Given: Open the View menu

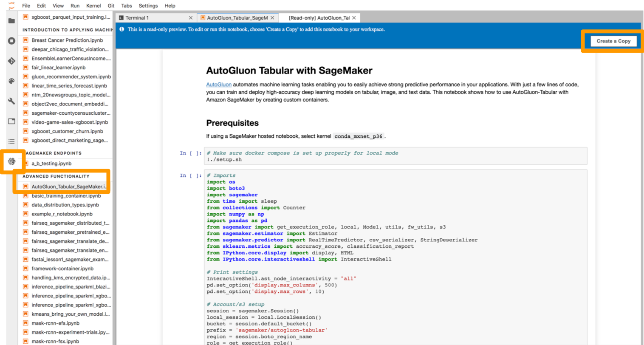Looking at the screenshot, I should [58, 6].
